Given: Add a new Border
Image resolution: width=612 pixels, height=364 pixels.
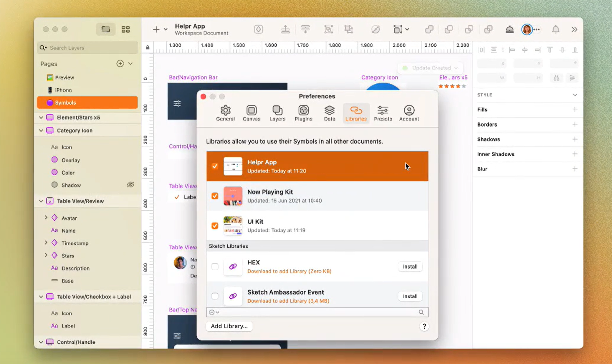Looking at the screenshot, I should point(575,124).
